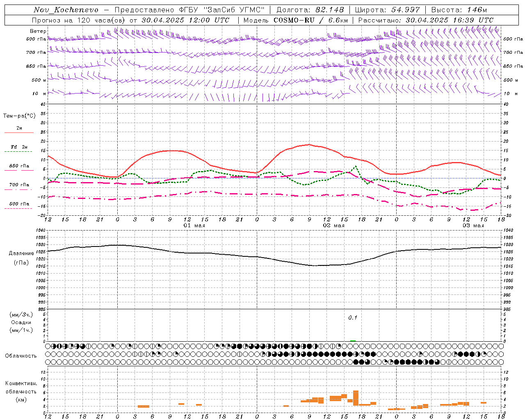
Task: Click the Осадки panel label
Action: coord(21,322)
